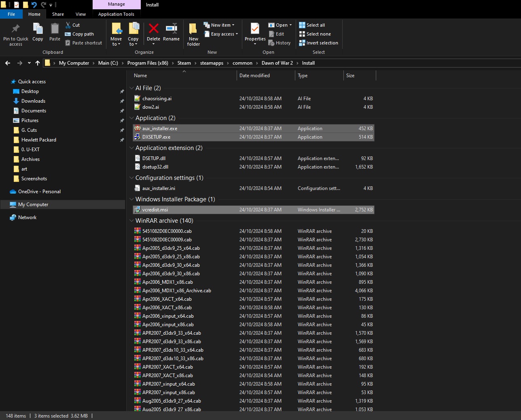Click the undo arrow in the title bar
Image resolution: width=521 pixels, height=420 pixels.
34,5
